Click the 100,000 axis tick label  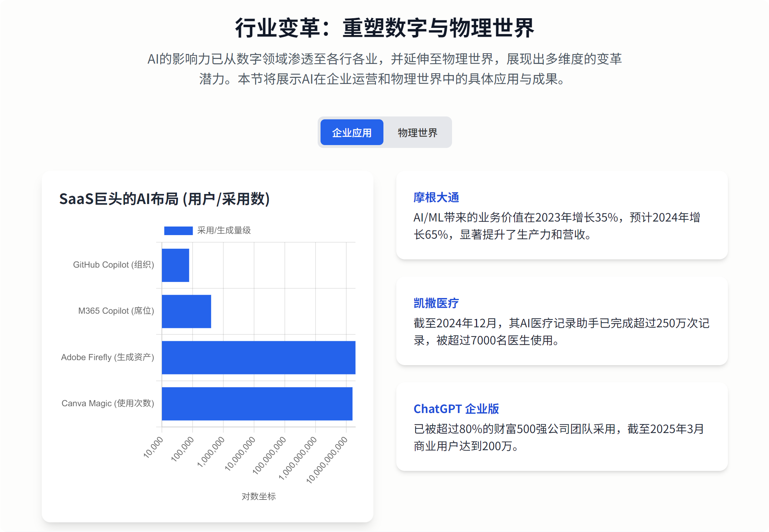point(183,449)
